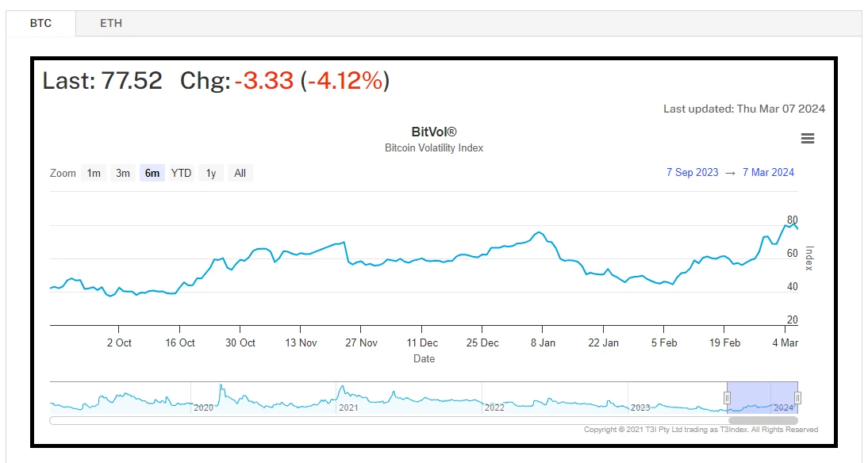Image resolution: width=868 pixels, height=463 pixels.
Task: Edit the start date 7 Sep 2023
Action: pyautogui.click(x=692, y=173)
